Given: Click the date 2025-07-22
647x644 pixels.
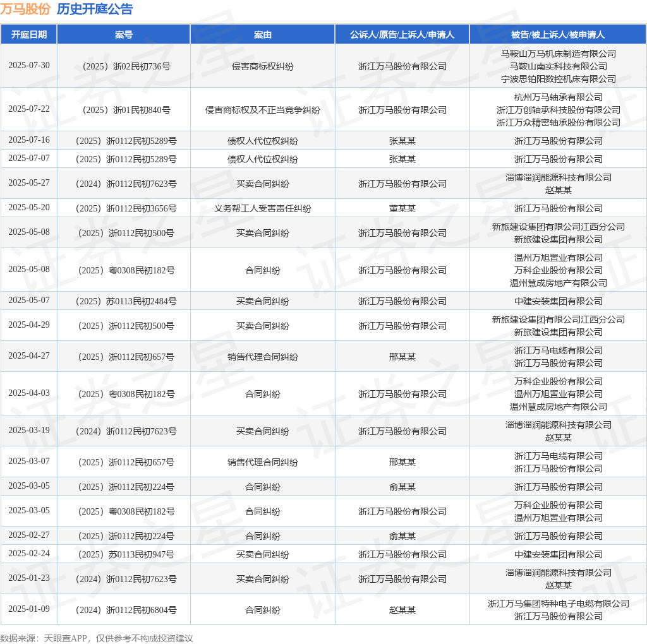Looking at the screenshot, I should (x=29, y=109).
